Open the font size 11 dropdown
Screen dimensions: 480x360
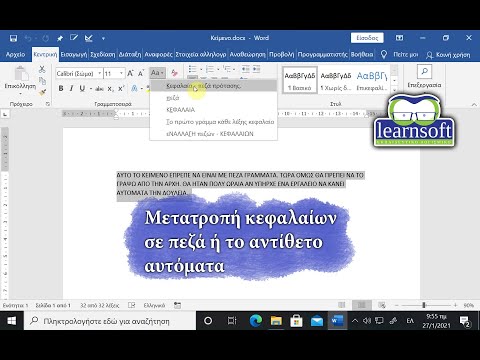[x=122, y=73]
